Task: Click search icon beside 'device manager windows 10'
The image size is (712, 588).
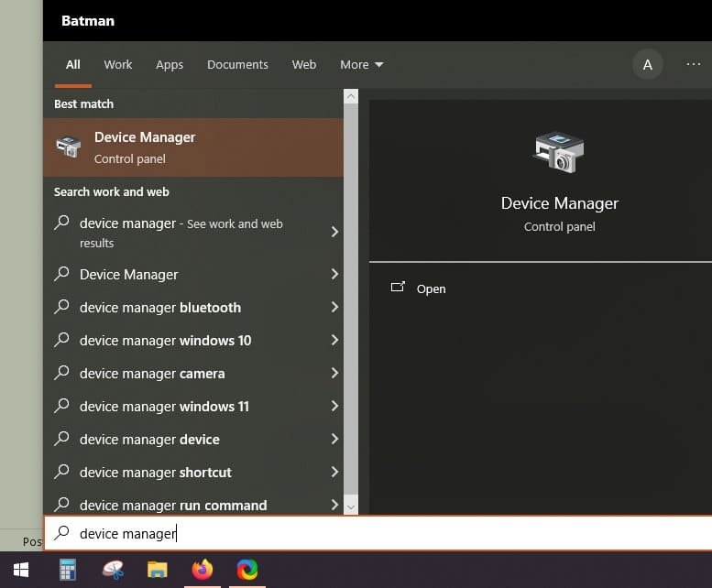Action: tap(61, 340)
